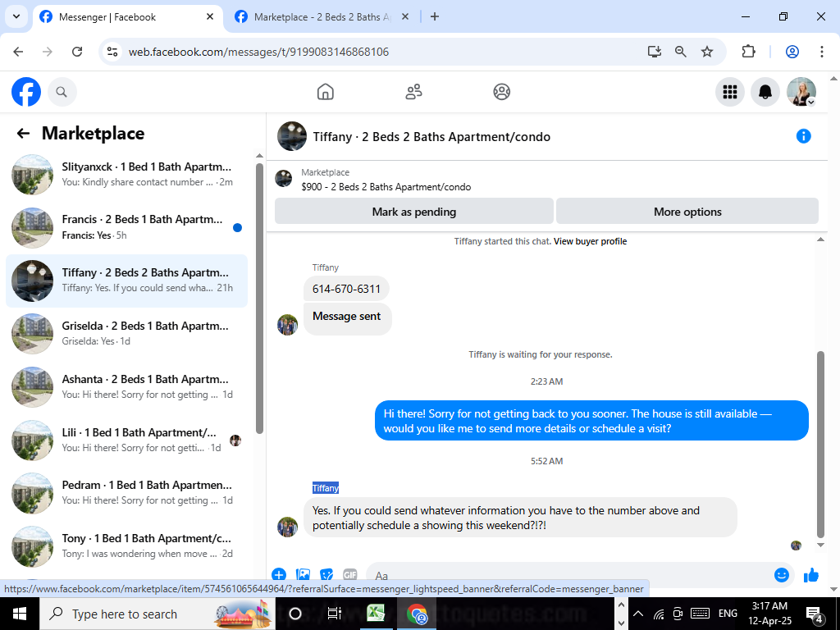Switch to Marketplace 2 Beds 2 Baths tab
Screen dimensions: 840x630
[322, 17]
